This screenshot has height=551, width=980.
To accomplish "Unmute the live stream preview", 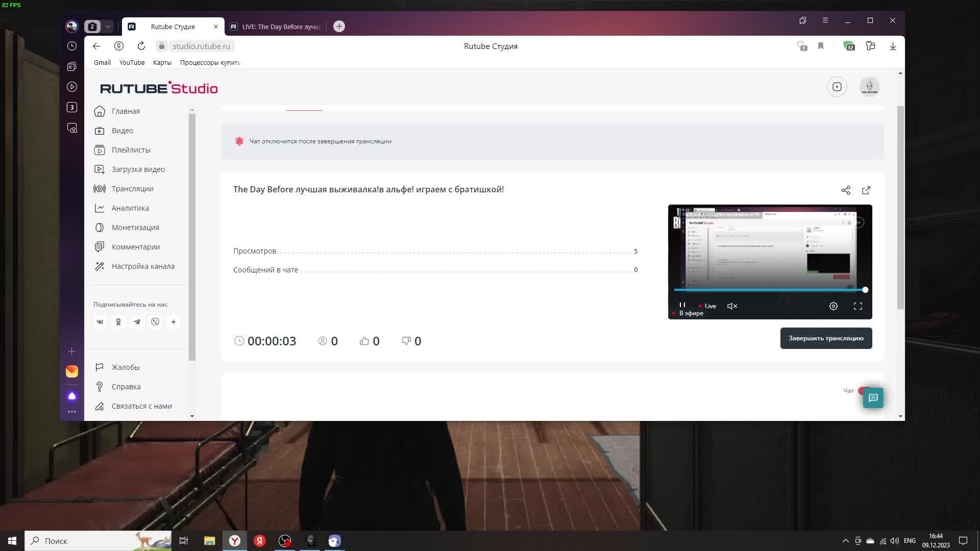I will 732,306.
